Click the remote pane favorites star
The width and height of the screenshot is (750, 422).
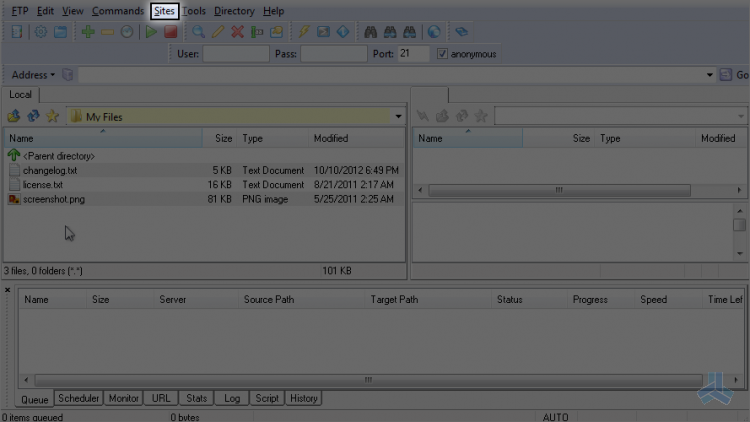tap(481, 116)
